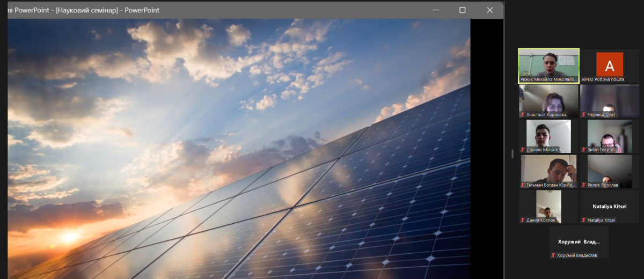Screen dimensions: 644x279
Task: Click muted mic icon next to Рилов Ярослав
Action: [583, 185]
